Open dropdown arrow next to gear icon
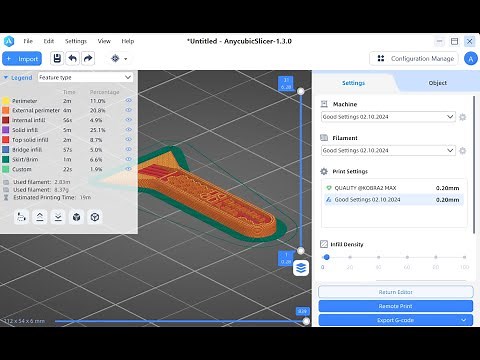480x360 pixels. [126, 59]
